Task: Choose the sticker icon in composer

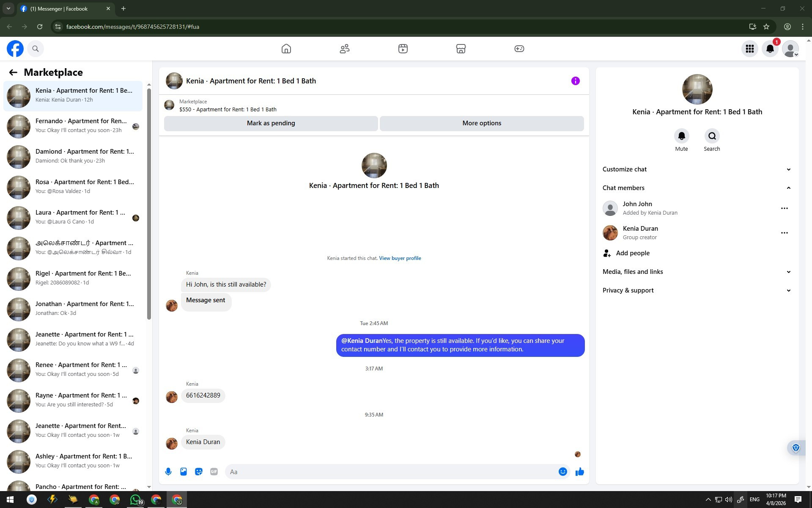Action: coord(199,472)
